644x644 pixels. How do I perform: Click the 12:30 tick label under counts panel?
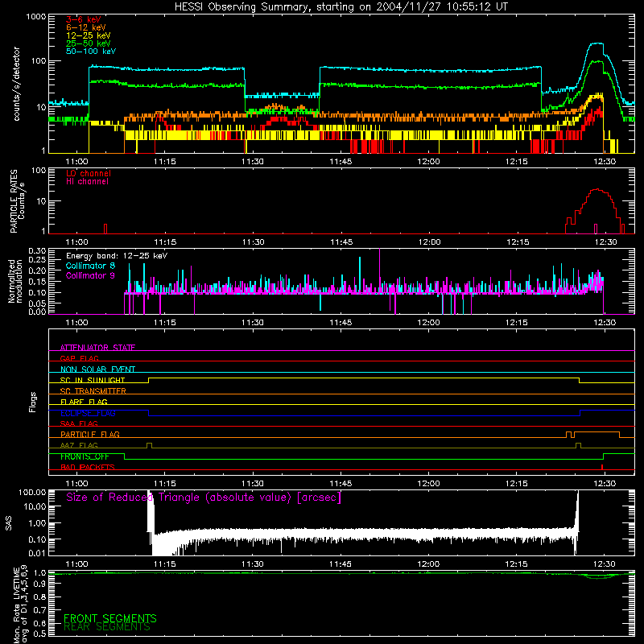click(x=605, y=162)
